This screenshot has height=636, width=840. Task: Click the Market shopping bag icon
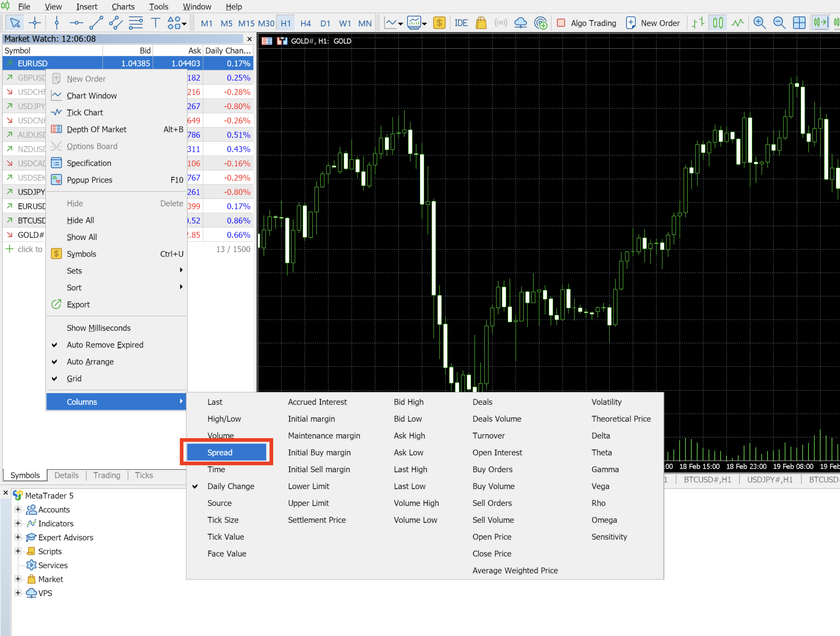click(481, 23)
